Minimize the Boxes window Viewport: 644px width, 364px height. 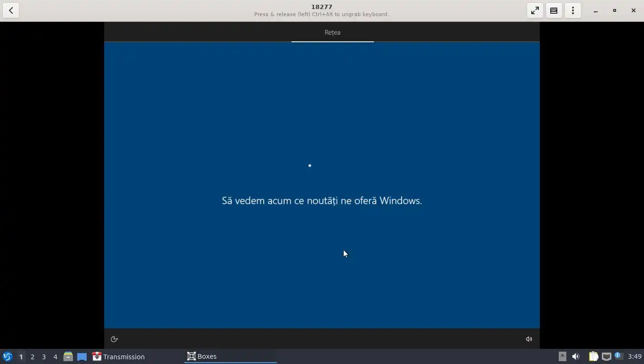pyautogui.click(x=595, y=10)
